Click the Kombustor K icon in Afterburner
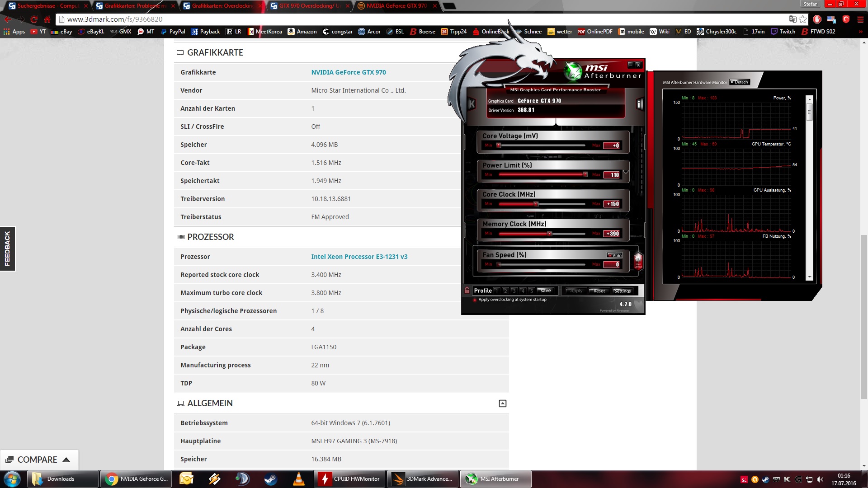Image resolution: width=868 pixels, height=488 pixels. (472, 104)
